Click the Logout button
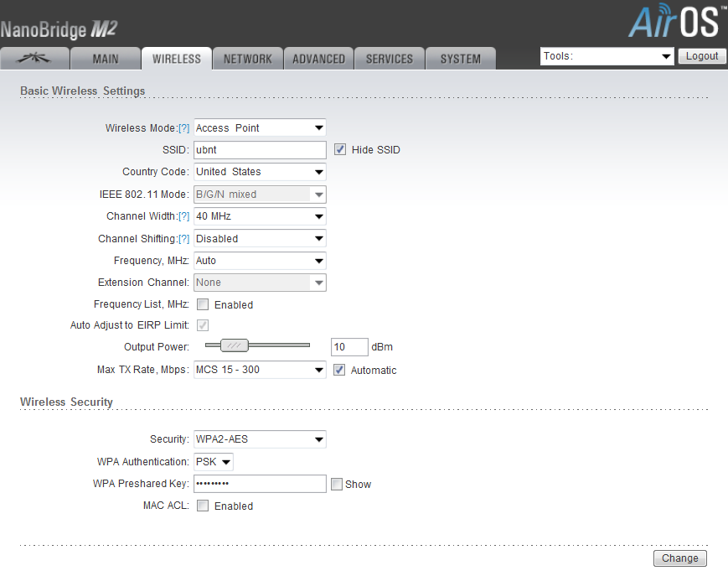The width and height of the screenshot is (728, 576). coord(701,56)
